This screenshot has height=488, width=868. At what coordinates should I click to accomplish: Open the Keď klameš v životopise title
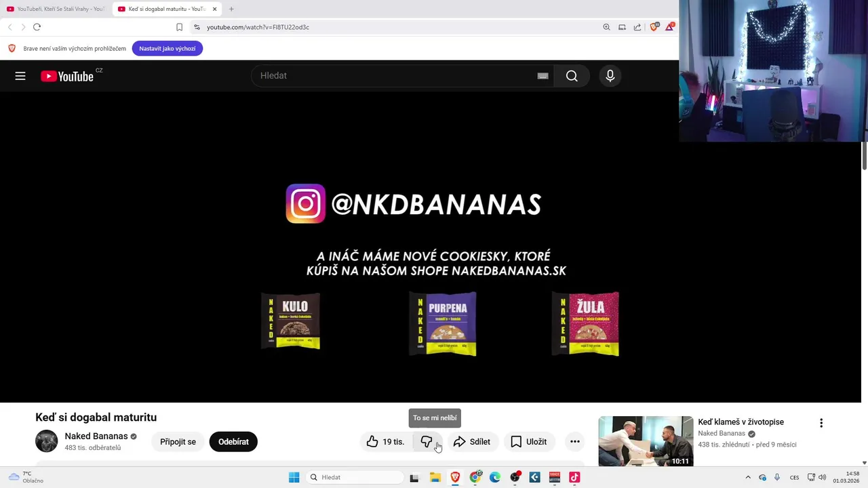click(741, 422)
